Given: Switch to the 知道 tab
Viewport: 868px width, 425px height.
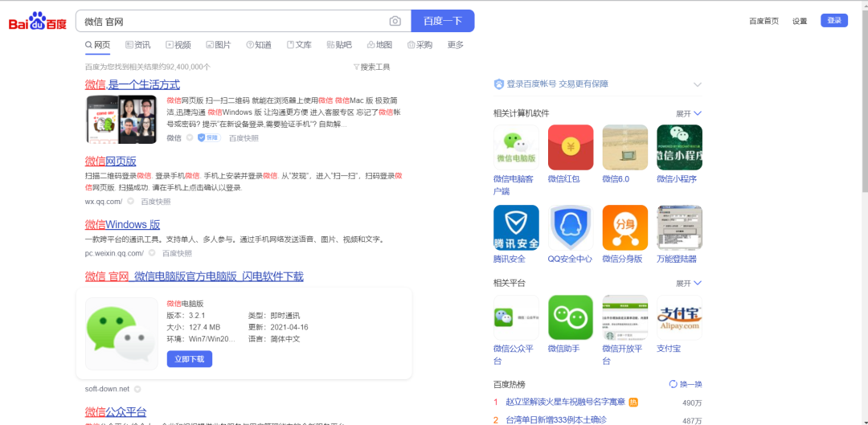Looking at the screenshot, I should (259, 45).
